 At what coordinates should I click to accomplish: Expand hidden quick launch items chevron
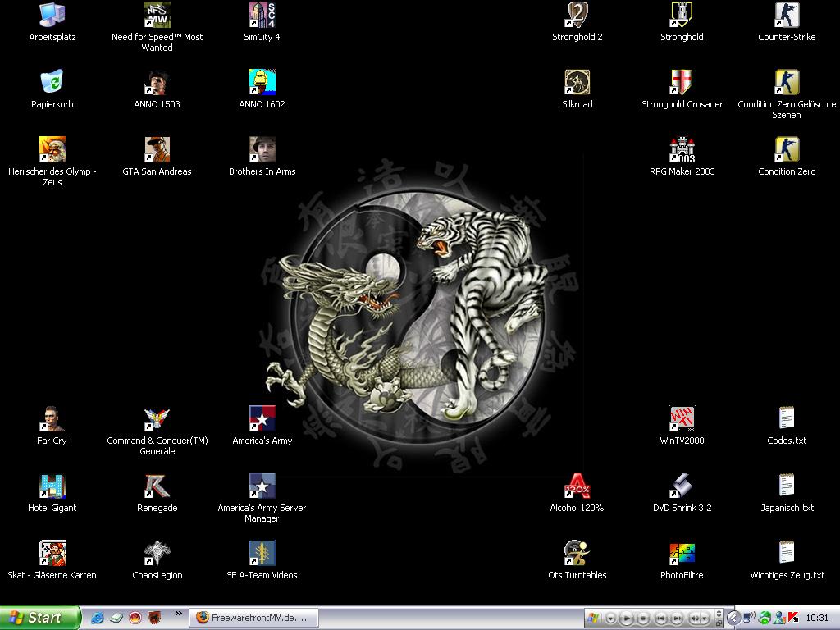click(x=178, y=614)
